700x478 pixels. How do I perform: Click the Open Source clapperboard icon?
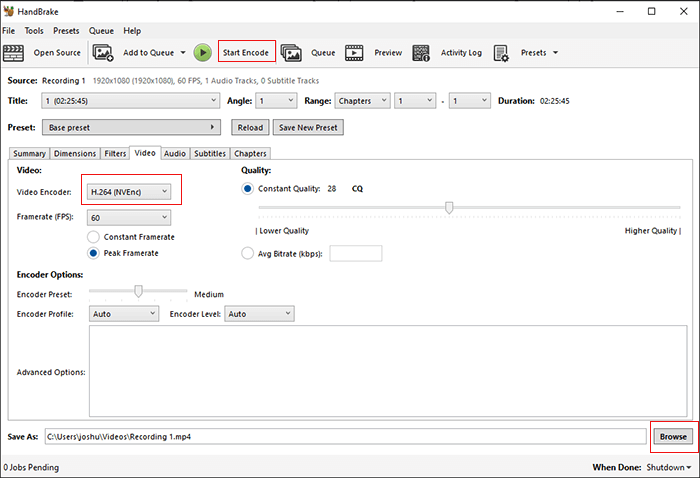coord(13,53)
